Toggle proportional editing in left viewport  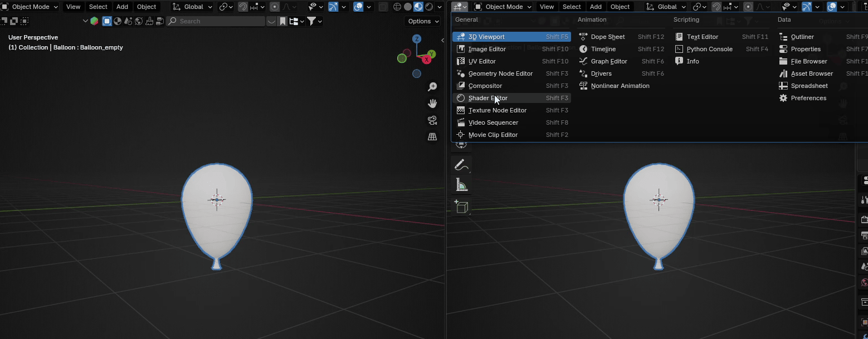pos(275,7)
